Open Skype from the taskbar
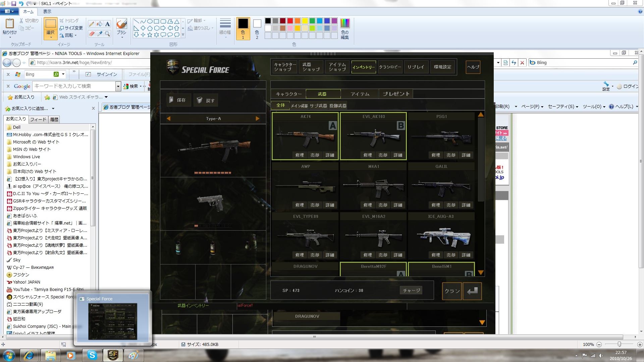Viewport: 644px width, 362px height. pos(92,355)
